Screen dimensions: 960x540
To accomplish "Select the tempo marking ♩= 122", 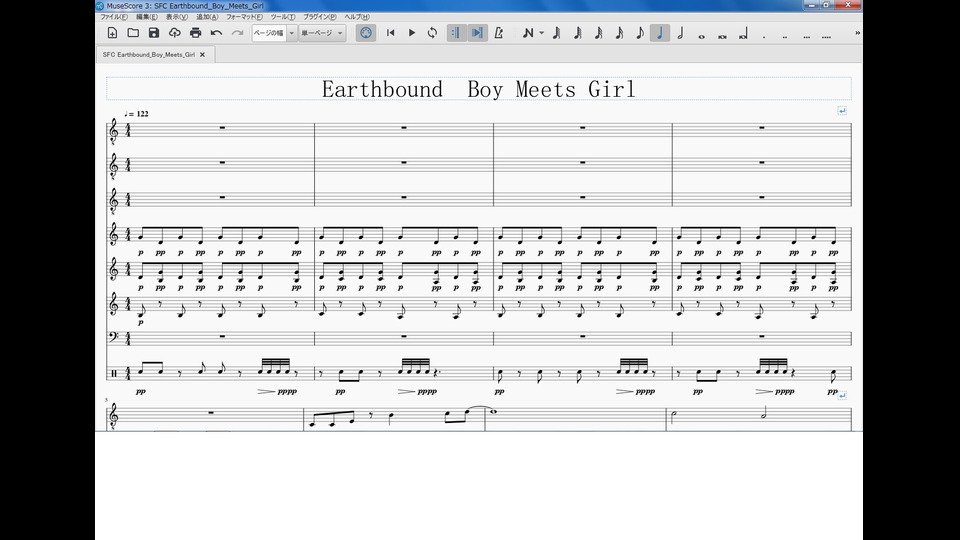I will (x=136, y=114).
